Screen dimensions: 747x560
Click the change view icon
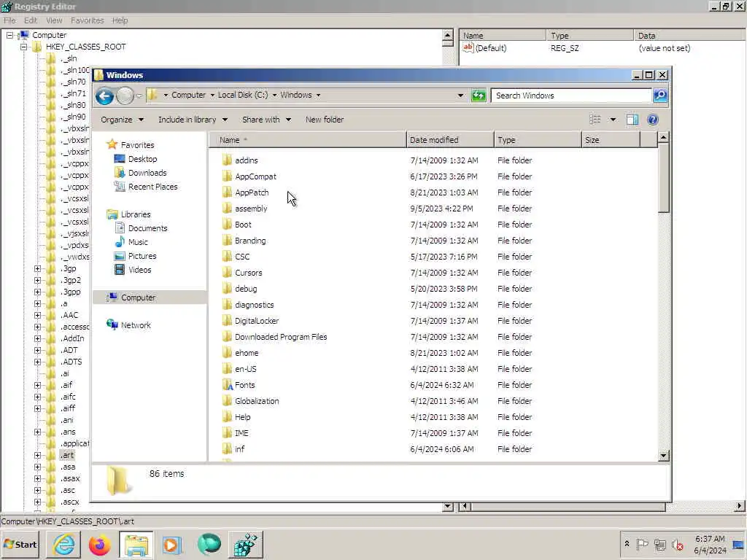click(x=595, y=120)
